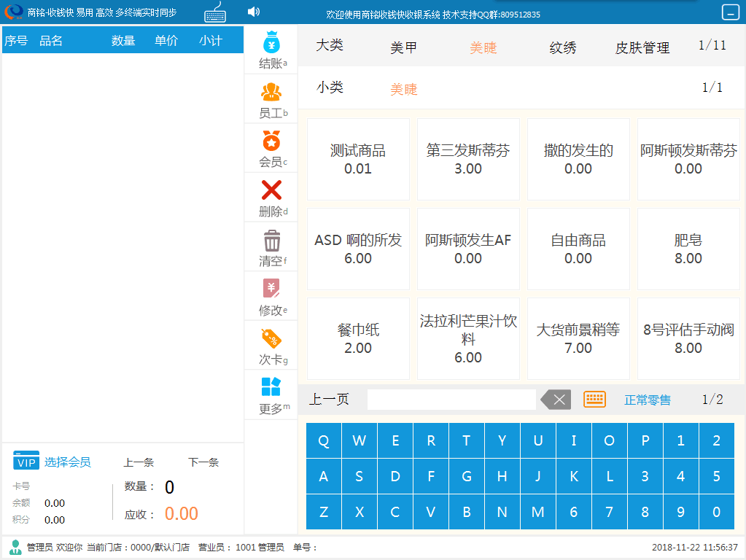This screenshot has width=746, height=560.
Task: Add 第三发斯蒂芬 3.00 product
Action: click(x=468, y=160)
